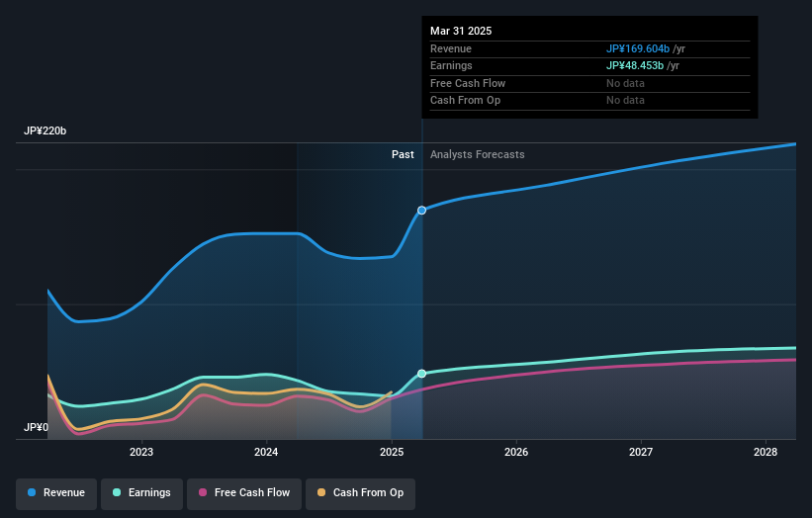Click No data in Free Cash Flow row
The image size is (812, 518).
pyautogui.click(x=626, y=83)
